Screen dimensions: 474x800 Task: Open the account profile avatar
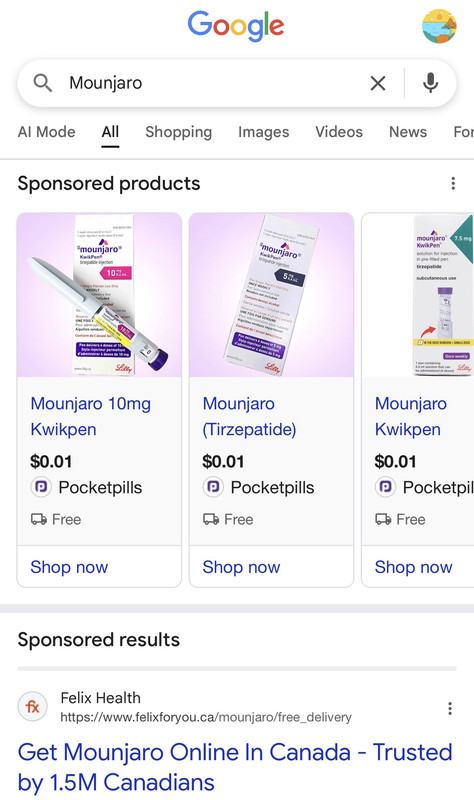[439, 26]
